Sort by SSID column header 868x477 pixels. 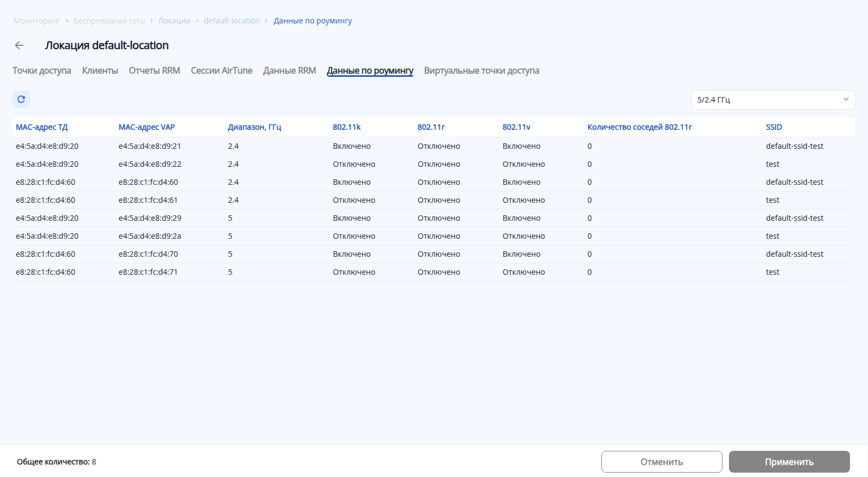click(x=774, y=127)
